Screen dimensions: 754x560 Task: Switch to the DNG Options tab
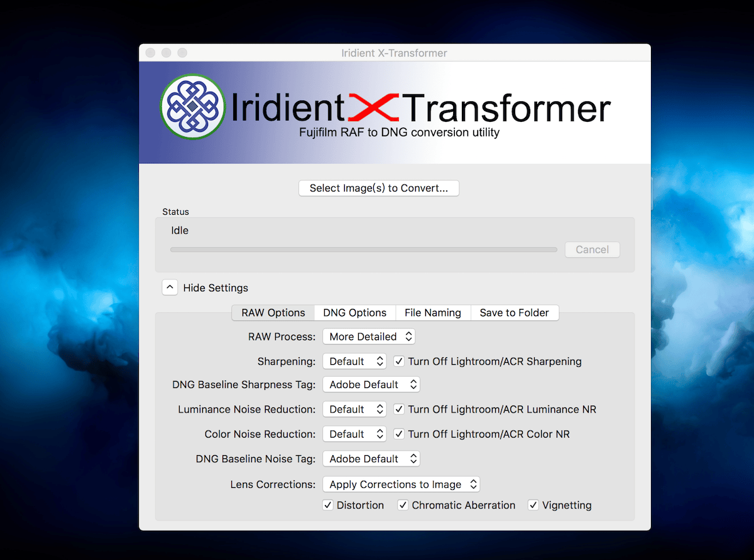pyautogui.click(x=355, y=313)
